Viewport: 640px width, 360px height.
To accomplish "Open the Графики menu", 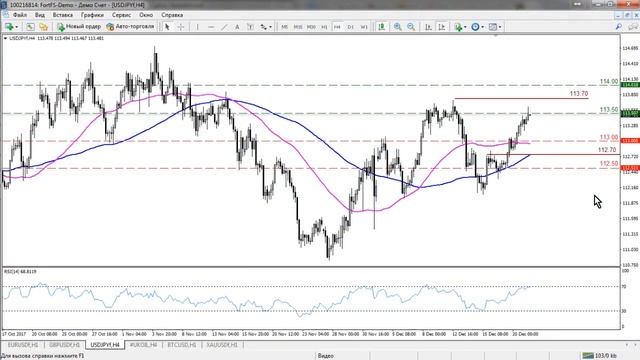I will coord(92,15).
